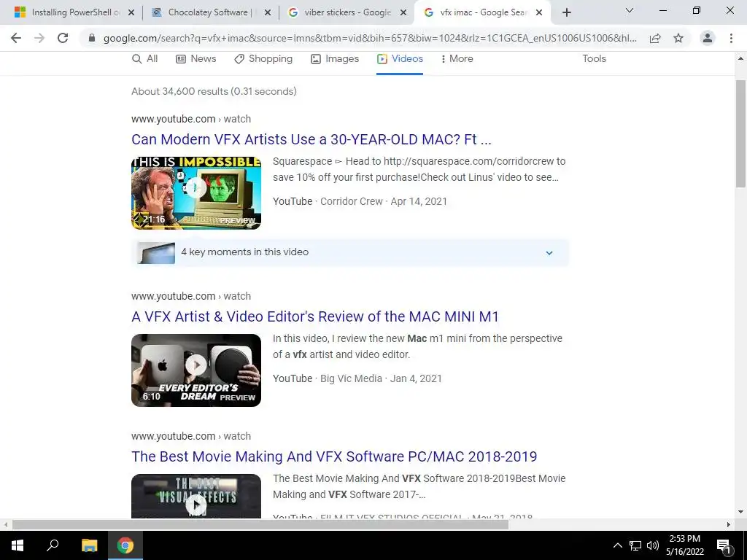Reload the current page
This screenshot has width=747, height=560.
pos(63,38)
